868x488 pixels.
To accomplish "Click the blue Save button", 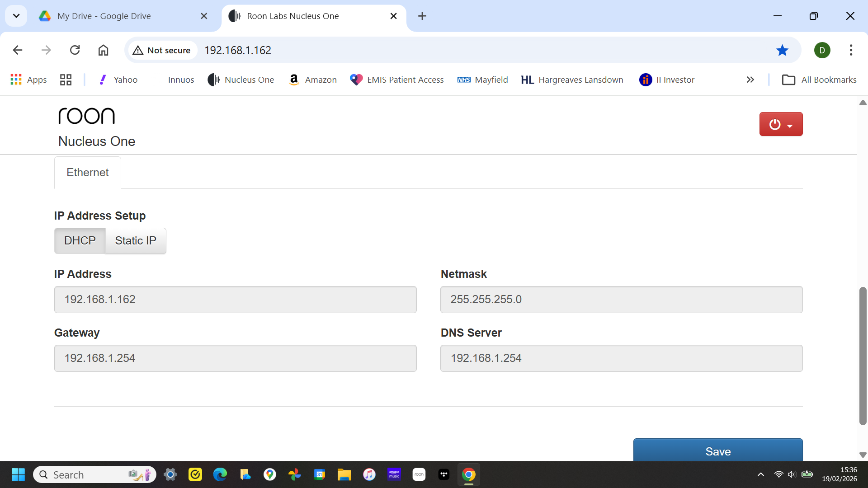I will tap(717, 450).
